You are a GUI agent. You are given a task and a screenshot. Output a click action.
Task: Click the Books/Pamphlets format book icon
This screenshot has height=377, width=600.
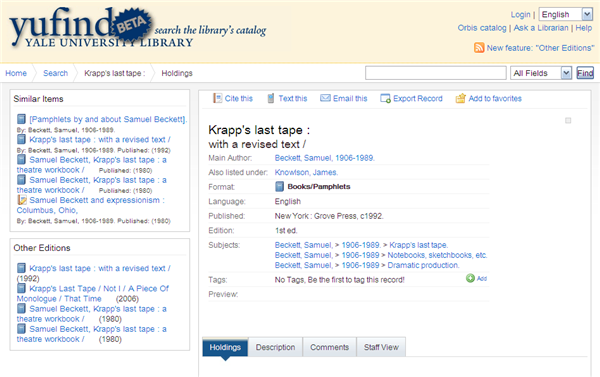pos(280,186)
